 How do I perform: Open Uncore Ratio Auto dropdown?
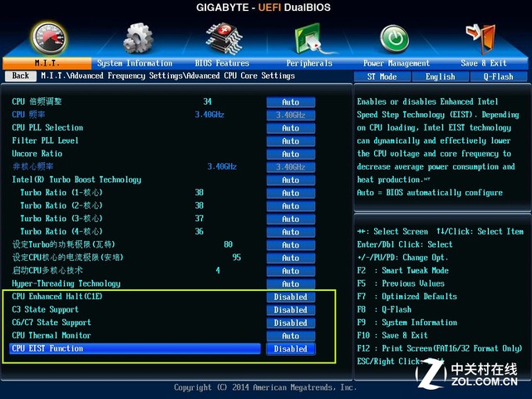pos(291,154)
